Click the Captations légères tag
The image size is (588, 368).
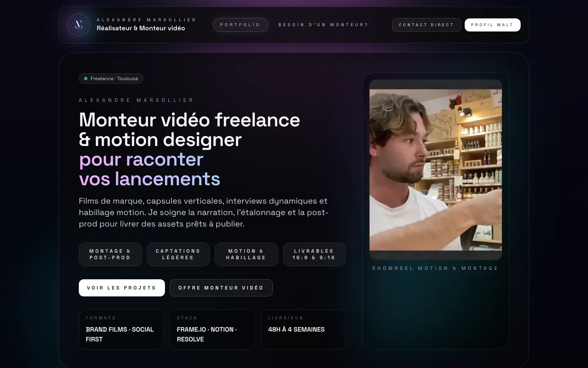pos(178,254)
